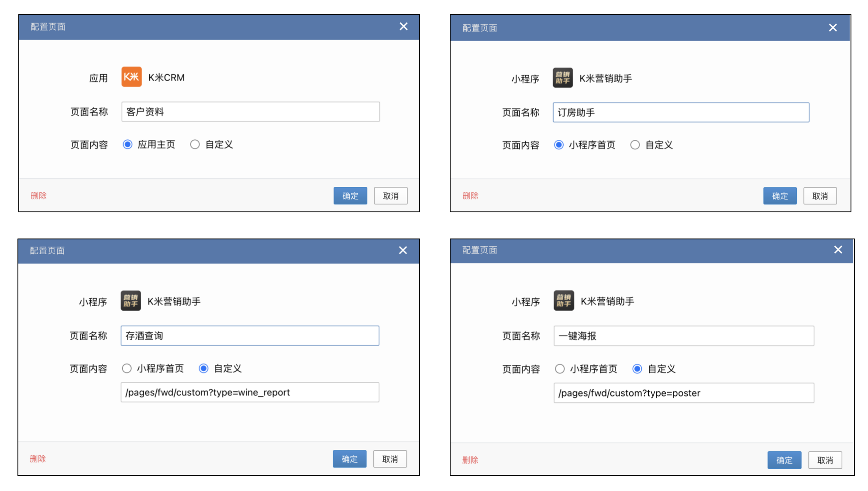Click 页面名称 label in 存酒查询 dialog
Screen dimensions: 868x491
coord(88,336)
